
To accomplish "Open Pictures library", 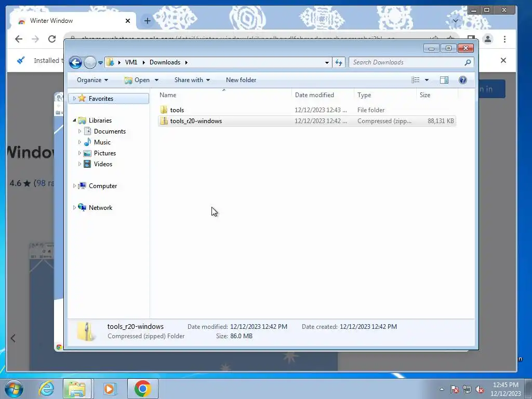I will point(105,153).
